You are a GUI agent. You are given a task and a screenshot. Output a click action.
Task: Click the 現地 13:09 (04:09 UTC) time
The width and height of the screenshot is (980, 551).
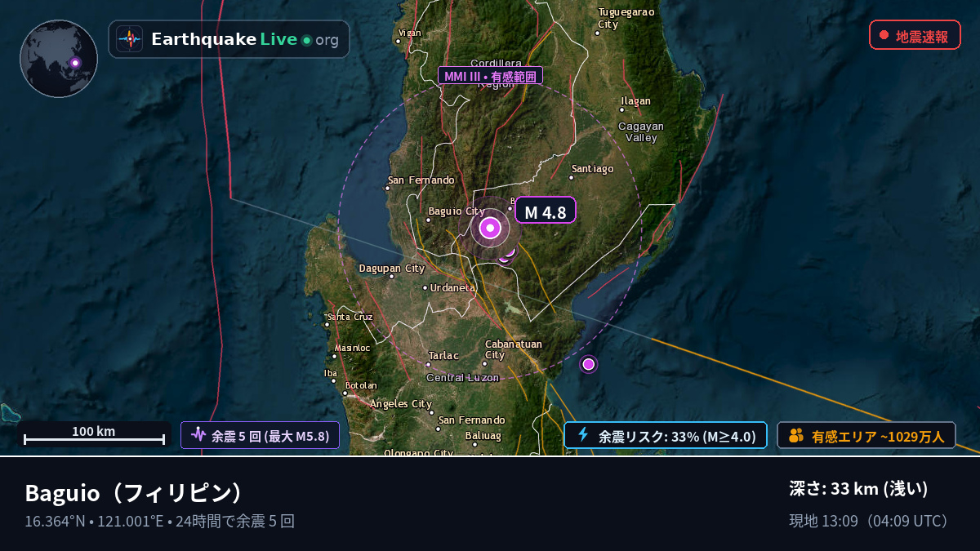coord(870,521)
